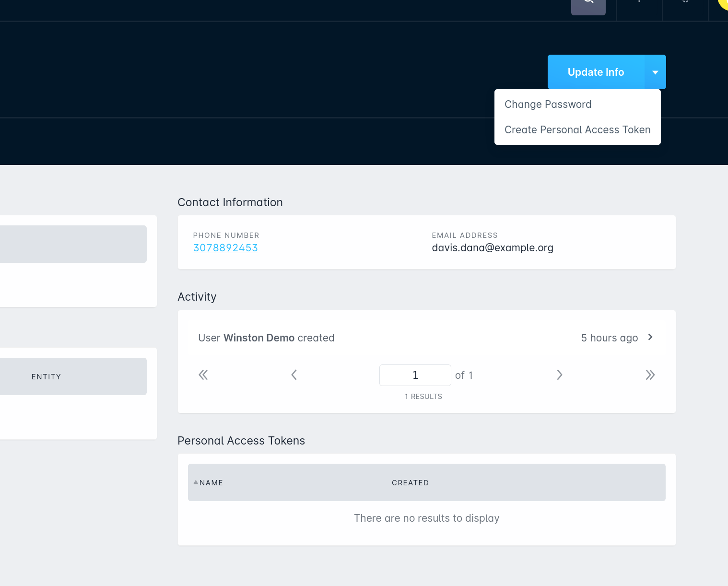Screen dimensions: 728x586
Task: Jump to the first page with double-left chevron
Action: pyautogui.click(x=203, y=375)
